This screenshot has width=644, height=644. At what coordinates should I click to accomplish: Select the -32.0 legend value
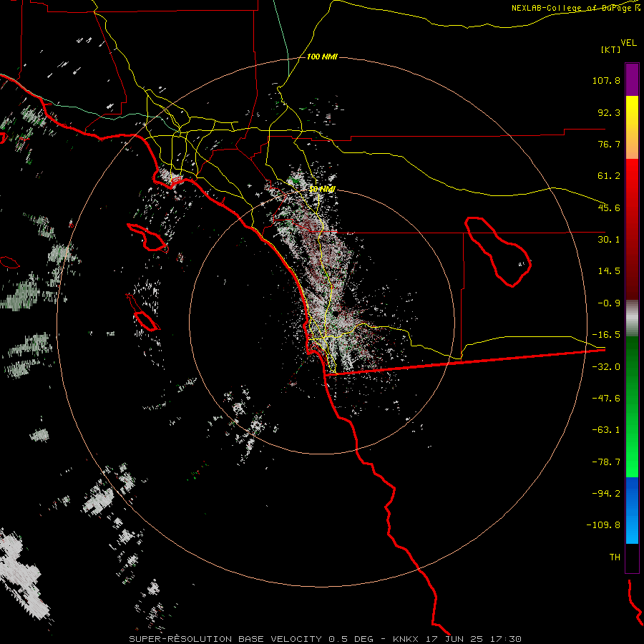click(x=606, y=367)
